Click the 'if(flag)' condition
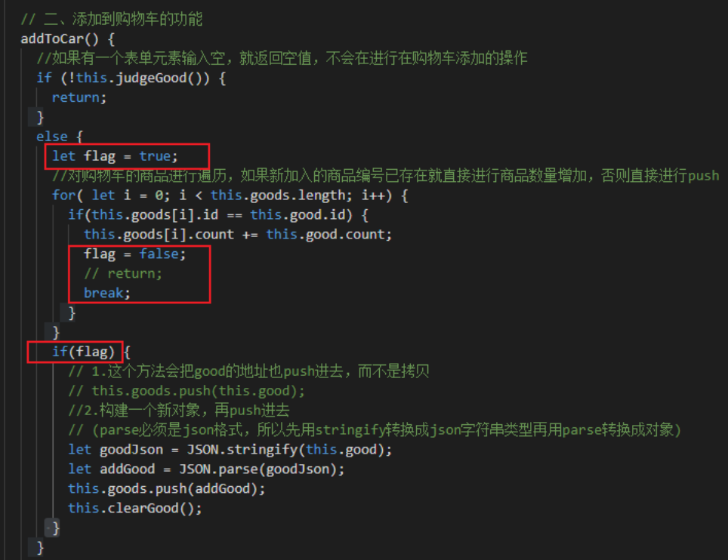 pyautogui.click(x=83, y=352)
